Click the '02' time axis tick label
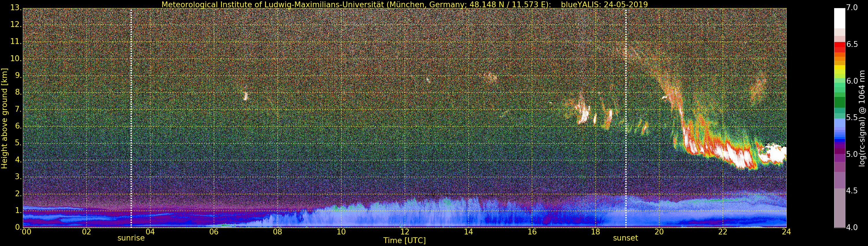The height and width of the screenshot is (246, 868). [87, 232]
